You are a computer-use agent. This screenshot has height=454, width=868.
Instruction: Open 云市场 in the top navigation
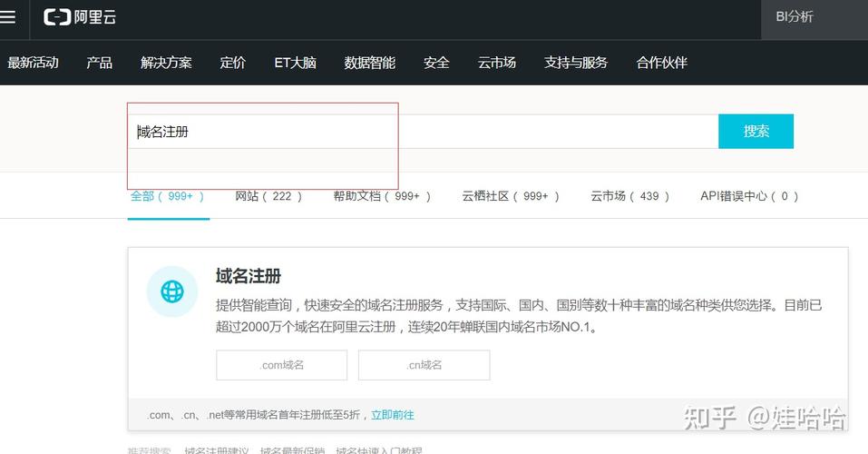tap(496, 63)
